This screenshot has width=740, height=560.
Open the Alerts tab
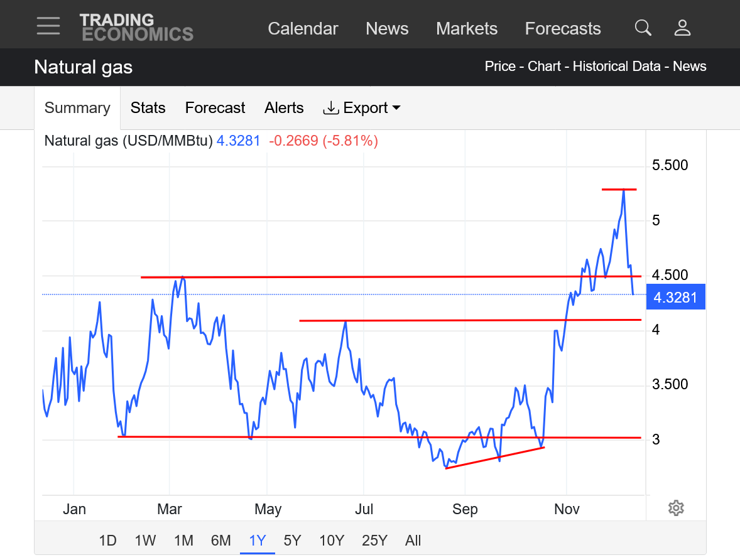click(x=284, y=108)
